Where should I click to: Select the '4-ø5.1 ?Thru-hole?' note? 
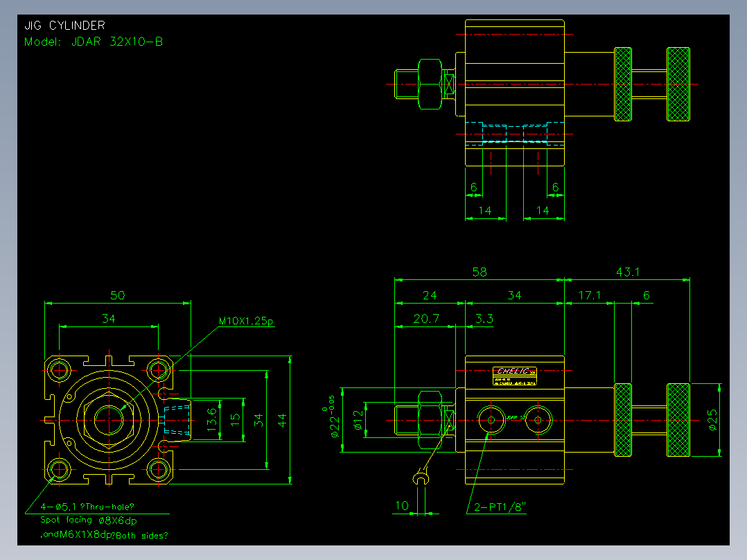tap(87, 507)
